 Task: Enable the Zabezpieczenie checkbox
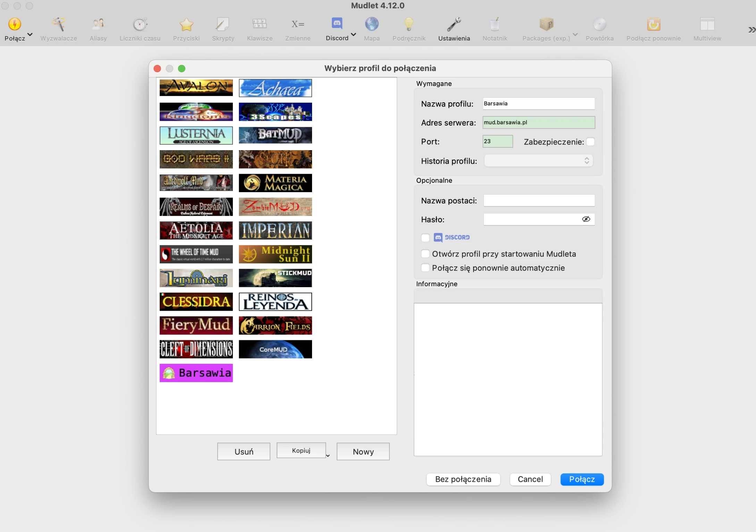pyautogui.click(x=590, y=142)
